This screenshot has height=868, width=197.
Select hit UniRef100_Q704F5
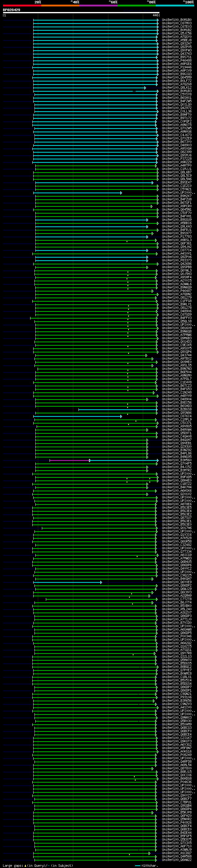click(176, 464)
